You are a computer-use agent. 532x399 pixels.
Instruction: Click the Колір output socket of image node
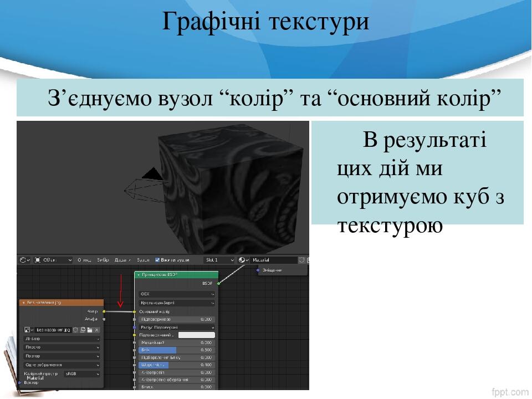[104, 311]
